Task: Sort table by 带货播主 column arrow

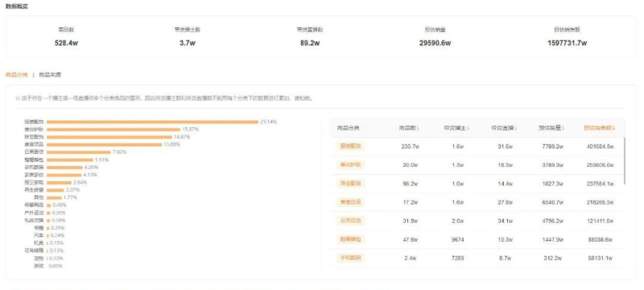Action: click(469, 128)
